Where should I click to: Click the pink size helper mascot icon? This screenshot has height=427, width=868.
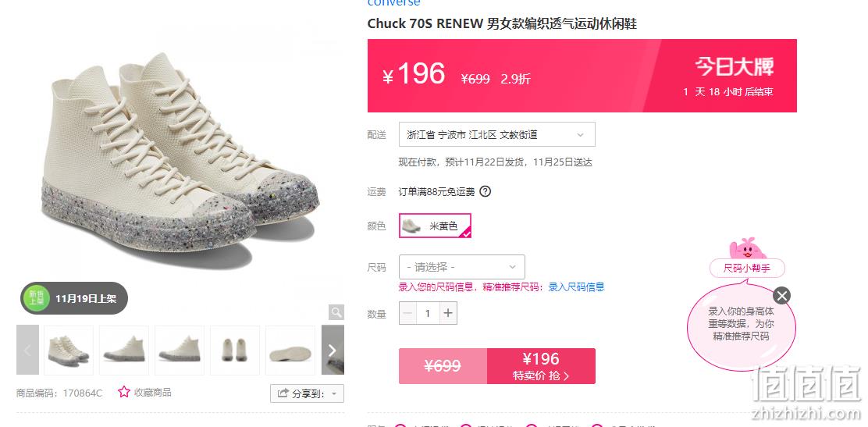coord(747,249)
